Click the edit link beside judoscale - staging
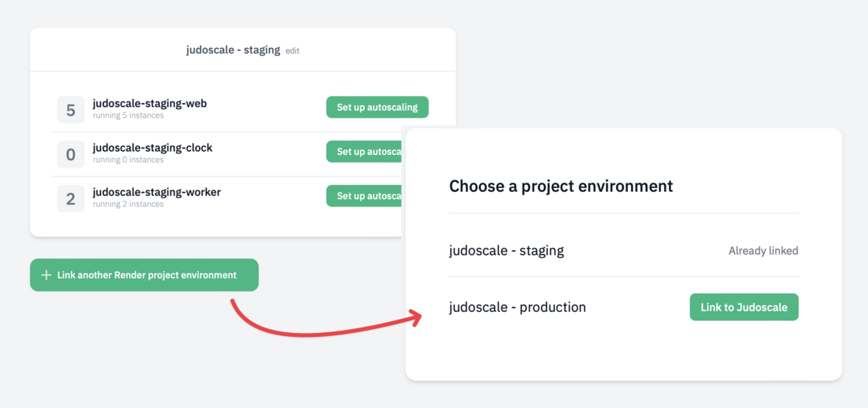The width and height of the screenshot is (868, 408). pos(292,51)
